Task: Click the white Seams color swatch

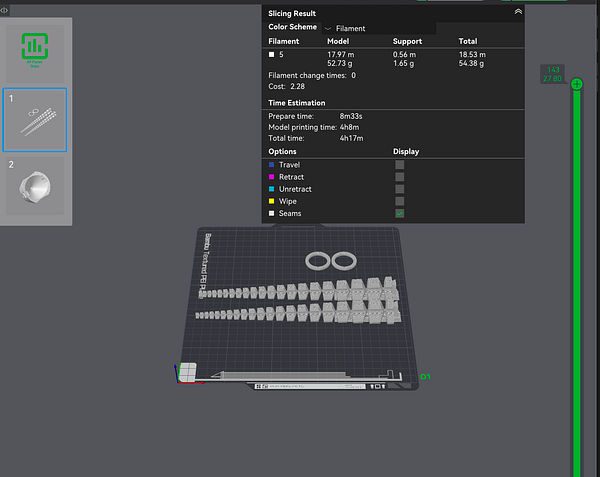Action: click(272, 213)
